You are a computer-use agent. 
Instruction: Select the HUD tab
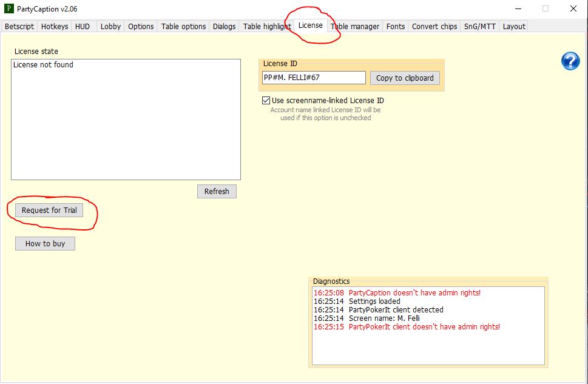tap(83, 26)
